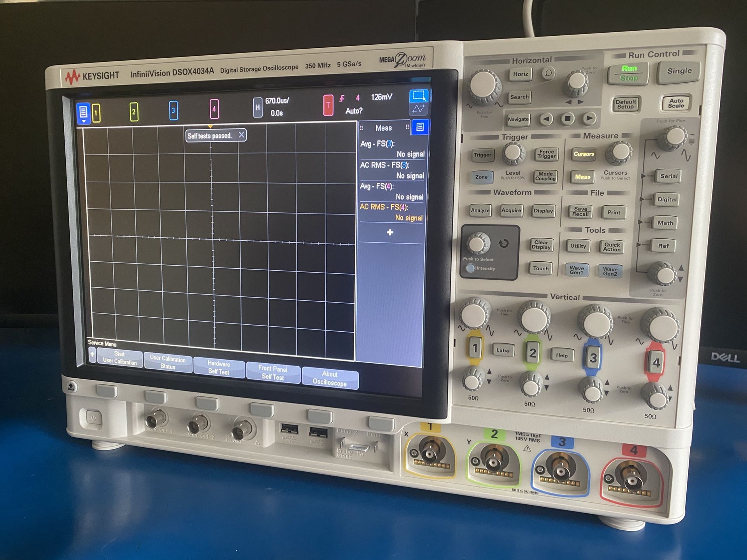The width and height of the screenshot is (747, 560).
Task: Open the horizontal H timebase box
Action: (258, 107)
